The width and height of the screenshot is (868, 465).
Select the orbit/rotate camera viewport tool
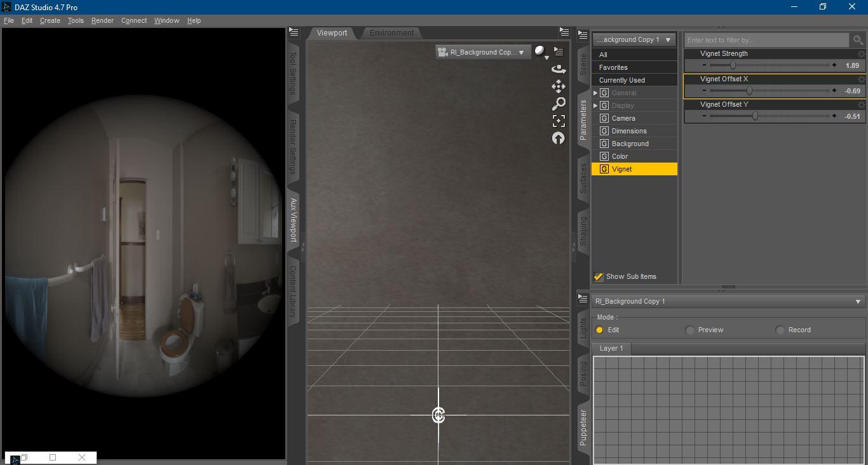[559, 69]
